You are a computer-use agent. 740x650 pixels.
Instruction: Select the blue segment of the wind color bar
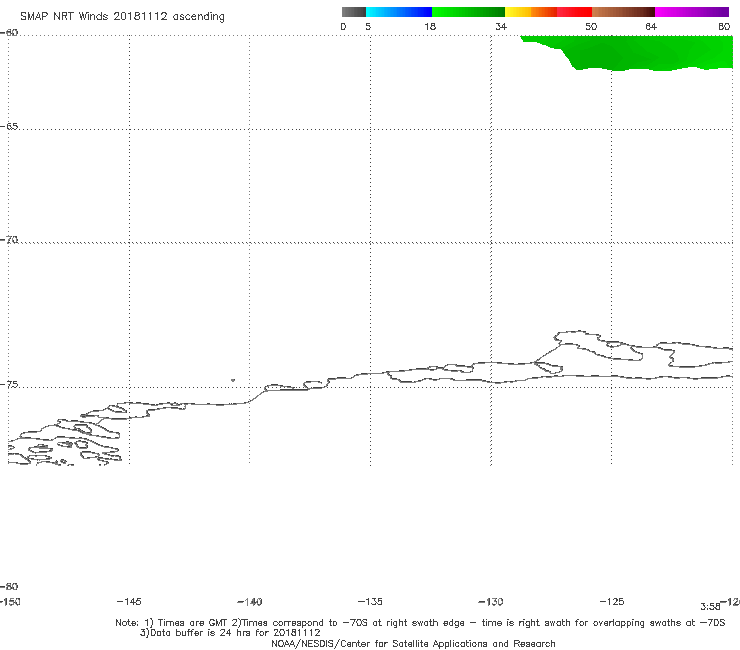click(399, 12)
